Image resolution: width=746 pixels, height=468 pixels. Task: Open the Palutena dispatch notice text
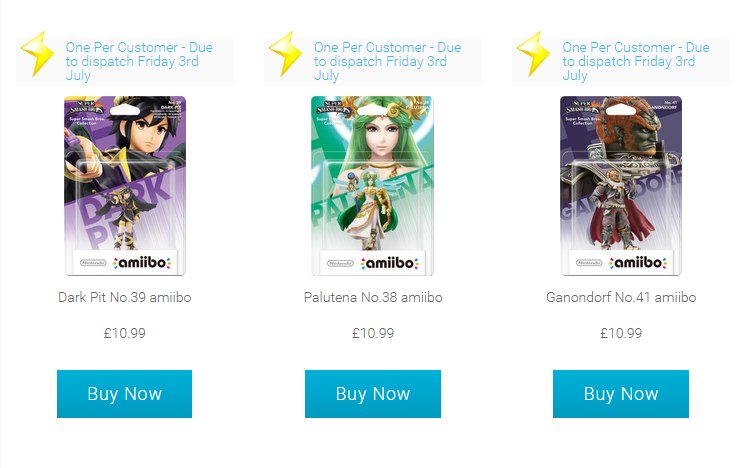(387, 61)
